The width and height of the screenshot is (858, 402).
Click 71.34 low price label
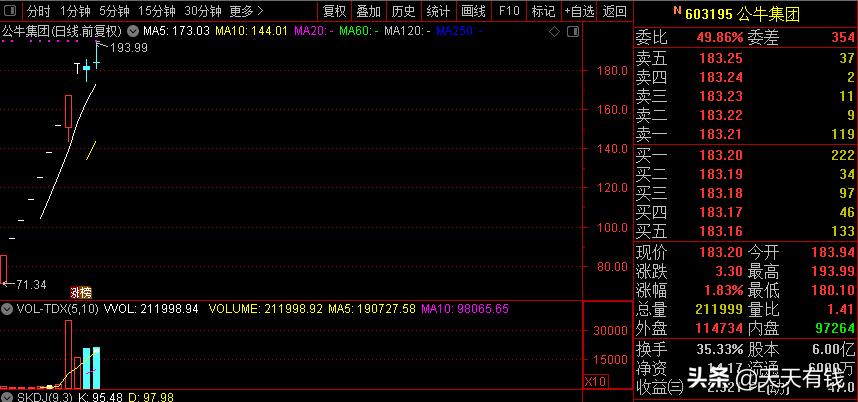coord(31,284)
